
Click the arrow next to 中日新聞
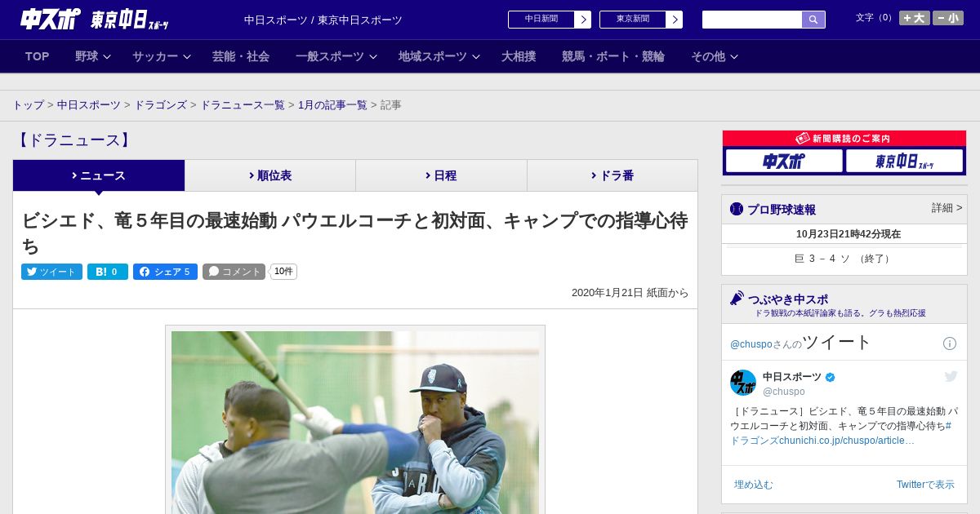tap(583, 20)
